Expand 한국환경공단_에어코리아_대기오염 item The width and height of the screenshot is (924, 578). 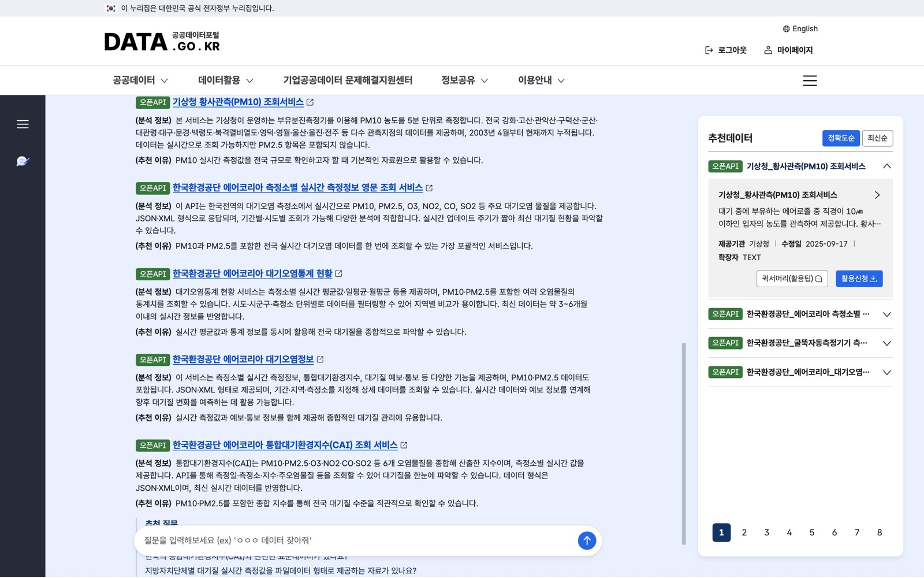pos(887,372)
